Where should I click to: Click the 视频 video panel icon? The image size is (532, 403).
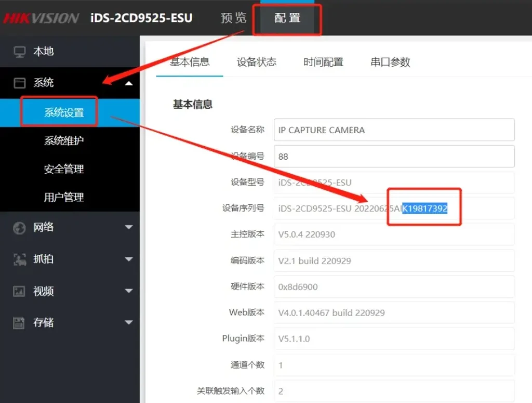(x=19, y=291)
